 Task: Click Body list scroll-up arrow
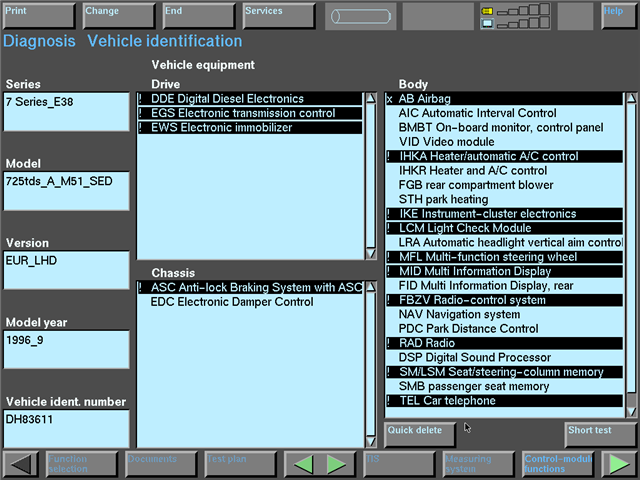tap(631, 98)
